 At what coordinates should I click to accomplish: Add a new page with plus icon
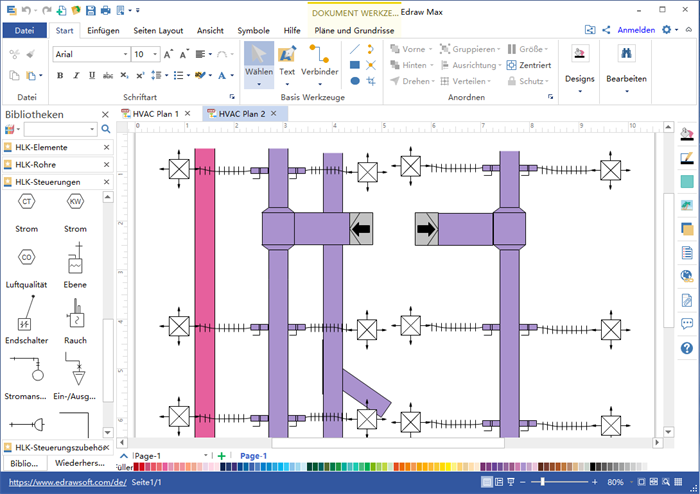[x=221, y=456]
